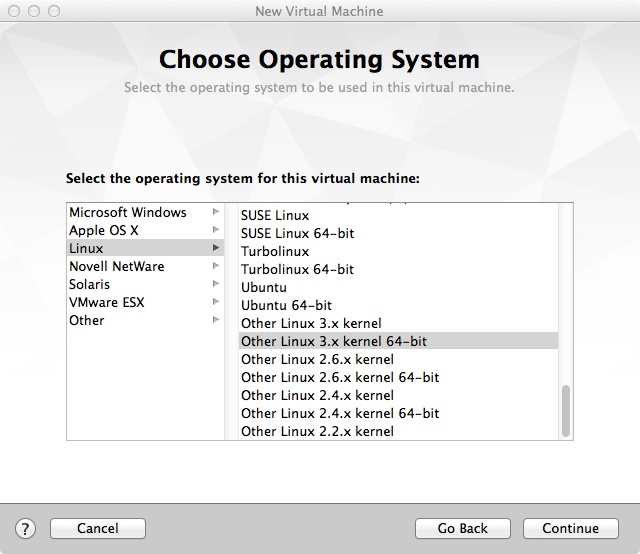
Task: Select Ubuntu 64-bit
Action: coord(398,305)
